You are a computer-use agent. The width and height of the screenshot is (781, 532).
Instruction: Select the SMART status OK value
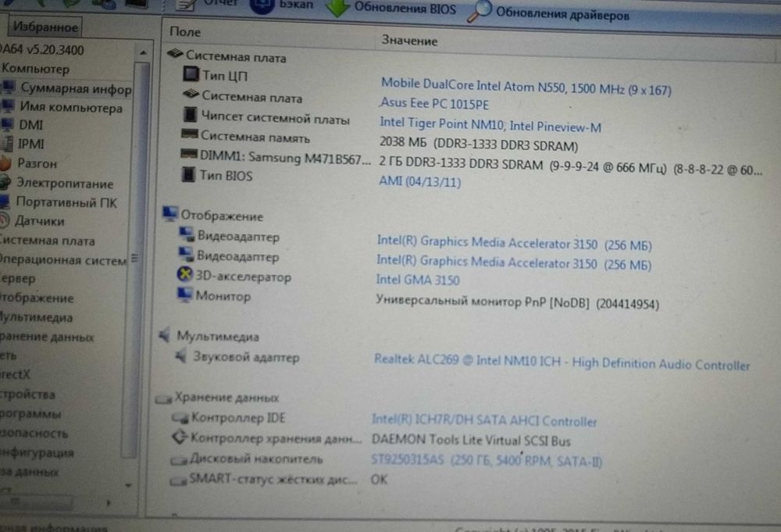tap(379, 479)
